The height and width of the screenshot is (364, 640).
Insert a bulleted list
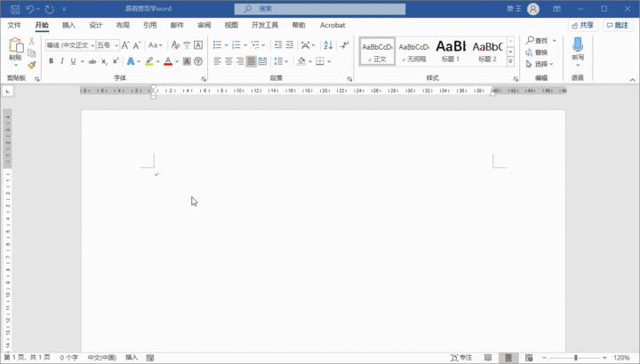[x=217, y=45]
